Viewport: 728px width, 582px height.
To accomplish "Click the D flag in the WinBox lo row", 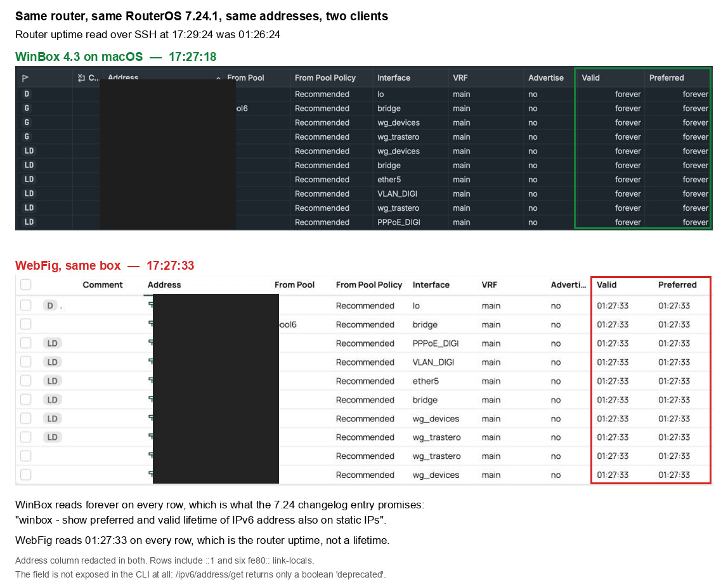I will pyautogui.click(x=27, y=94).
